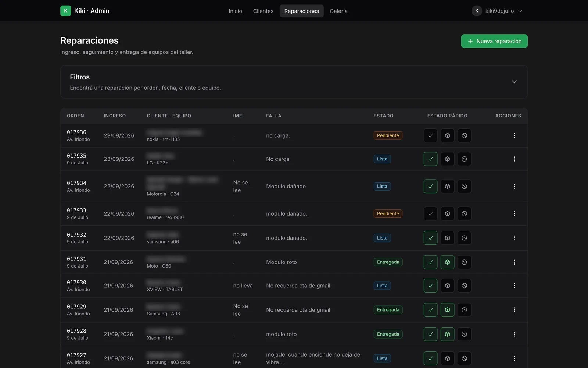Click the checkmark icon for order 017927
588x368 pixels.
(430, 358)
